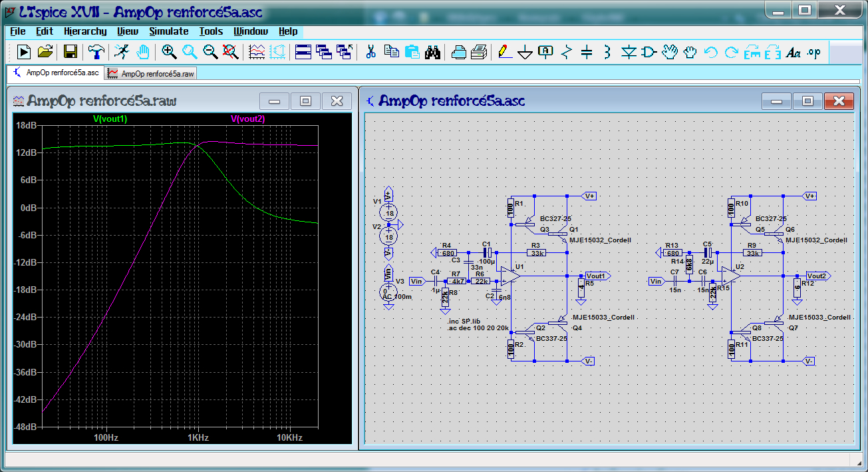Select the Drag closed-hand tool
The image size is (868, 472).
(690, 52)
